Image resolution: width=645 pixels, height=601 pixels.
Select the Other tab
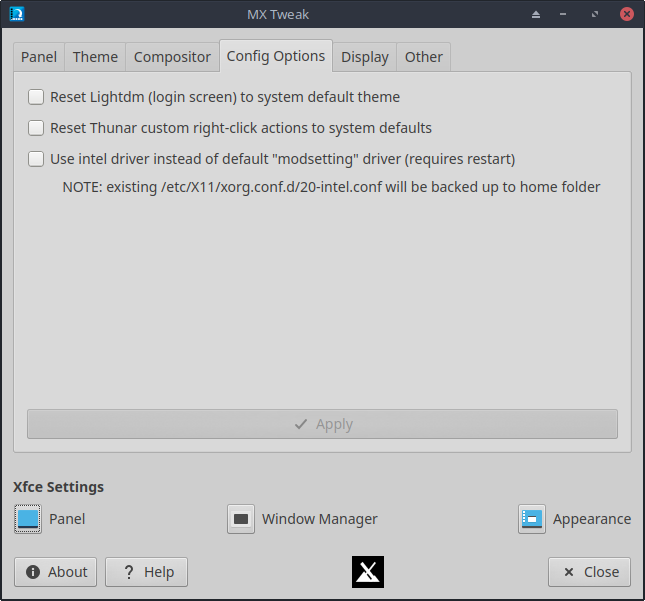pyautogui.click(x=423, y=57)
